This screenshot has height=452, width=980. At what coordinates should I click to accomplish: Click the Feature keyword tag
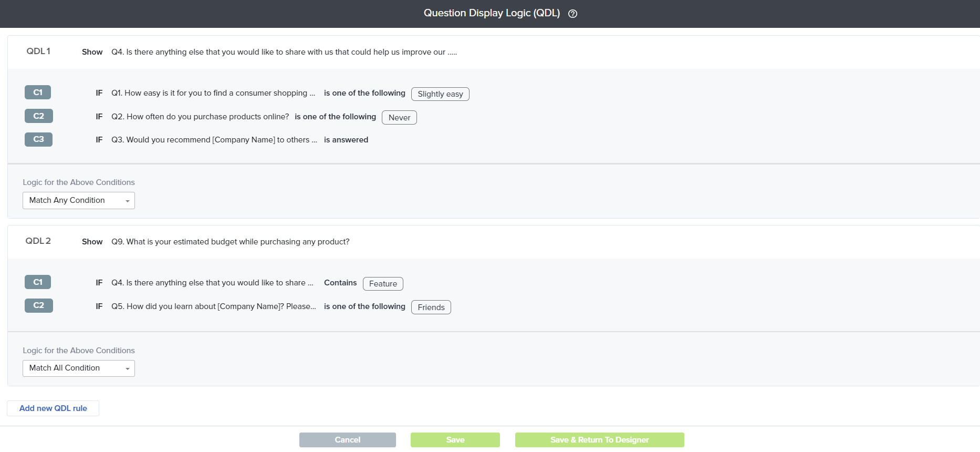point(383,284)
